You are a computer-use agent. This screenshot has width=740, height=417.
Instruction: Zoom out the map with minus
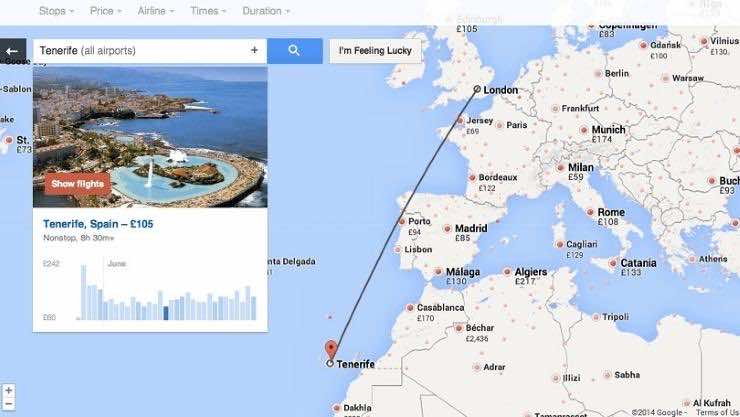pyautogui.click(x=9, y=406)
